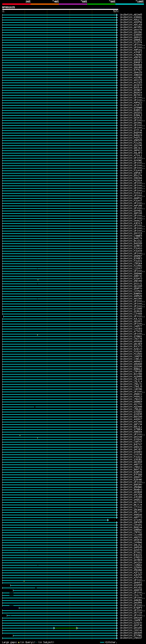Select label UniRef100_Q43432
146x644 pixels.
[x=131, y=118]
